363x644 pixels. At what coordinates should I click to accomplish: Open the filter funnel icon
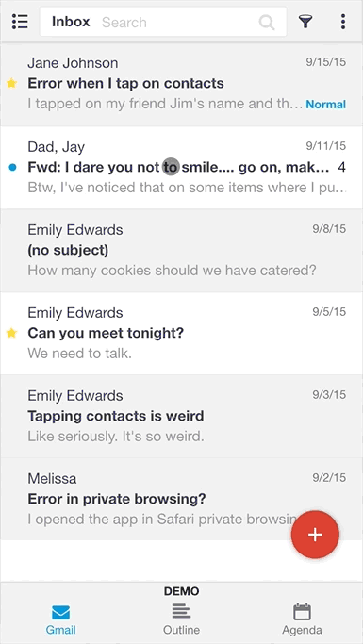tap(305, 22)
